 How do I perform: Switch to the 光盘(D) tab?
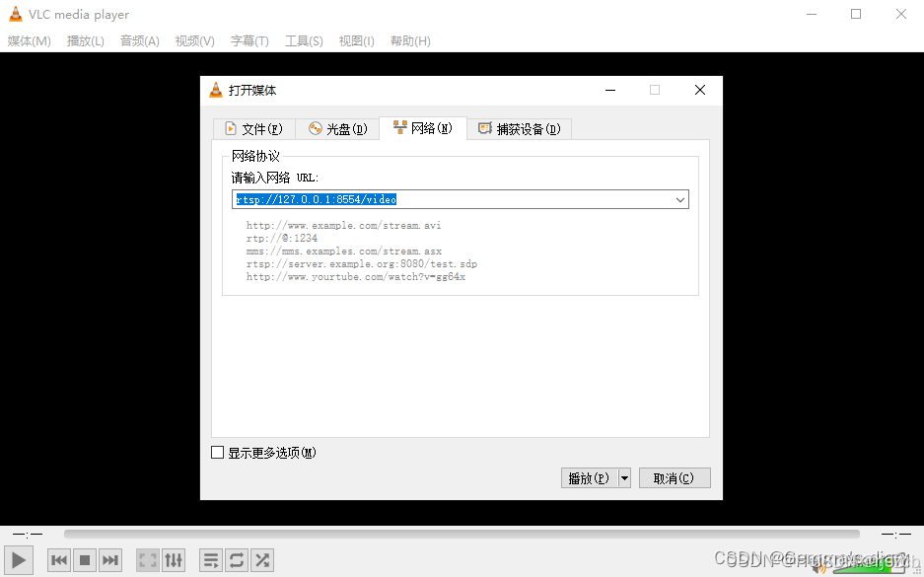tap(338, 129)
